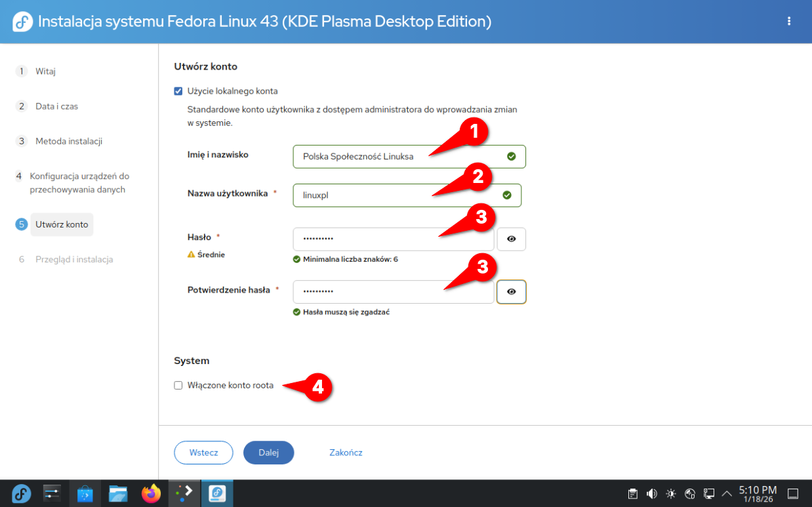The image size is (812, 507).
Task: Open the kebab menu in installer header
Action: tap(789, 22)
